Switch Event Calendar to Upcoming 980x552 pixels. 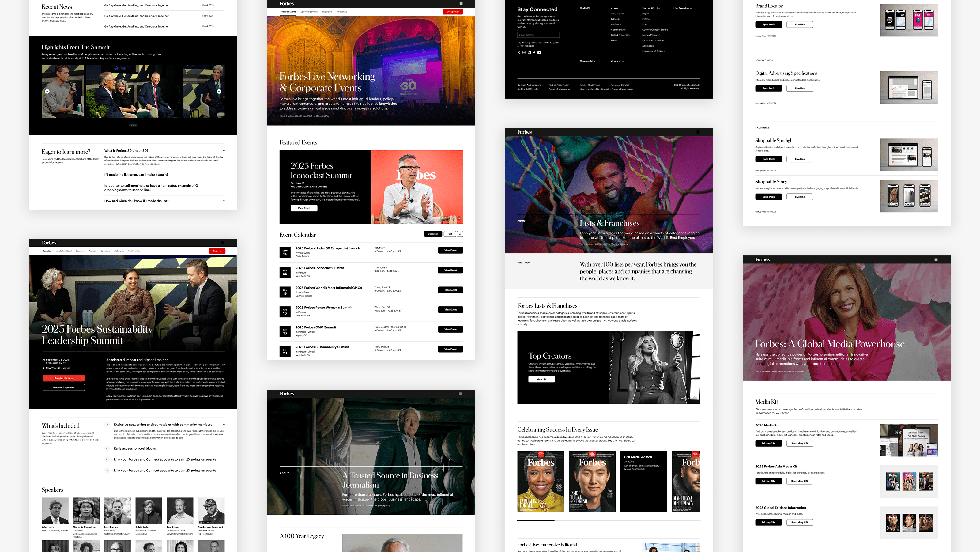433,234
